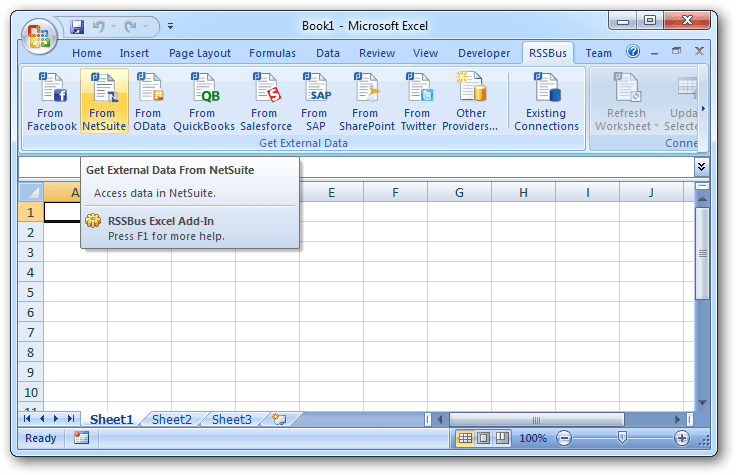Viewport: 736px width, 475px height.
Task: Open the From OData connector
Action: pos(149,101)
